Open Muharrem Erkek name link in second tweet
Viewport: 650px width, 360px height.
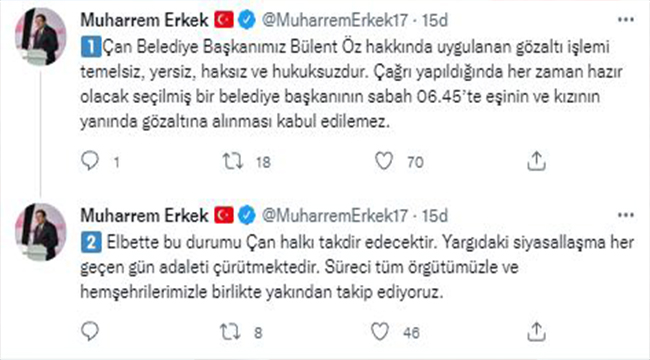click(x=144, y=215)
